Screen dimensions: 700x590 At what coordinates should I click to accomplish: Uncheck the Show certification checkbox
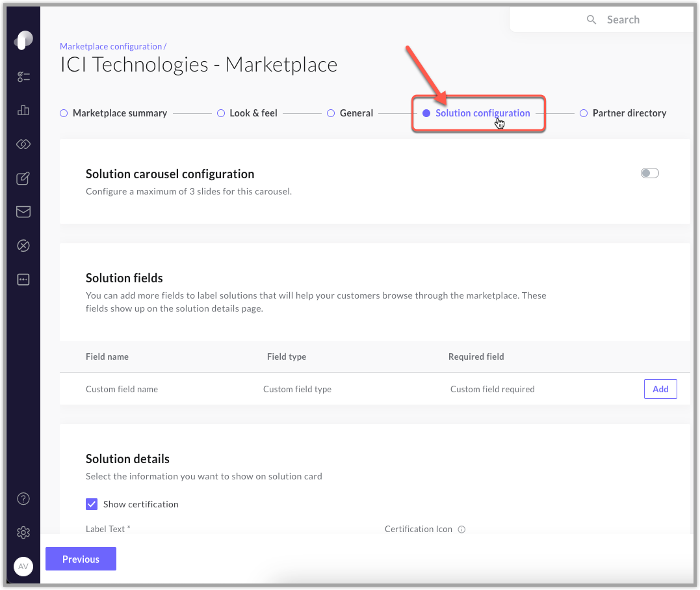coord(92,504)
